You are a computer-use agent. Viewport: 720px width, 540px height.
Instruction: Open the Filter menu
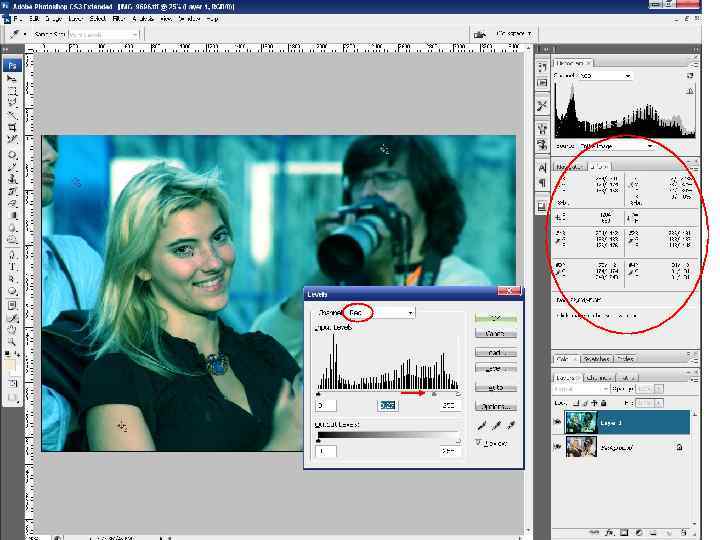(119, 18)
